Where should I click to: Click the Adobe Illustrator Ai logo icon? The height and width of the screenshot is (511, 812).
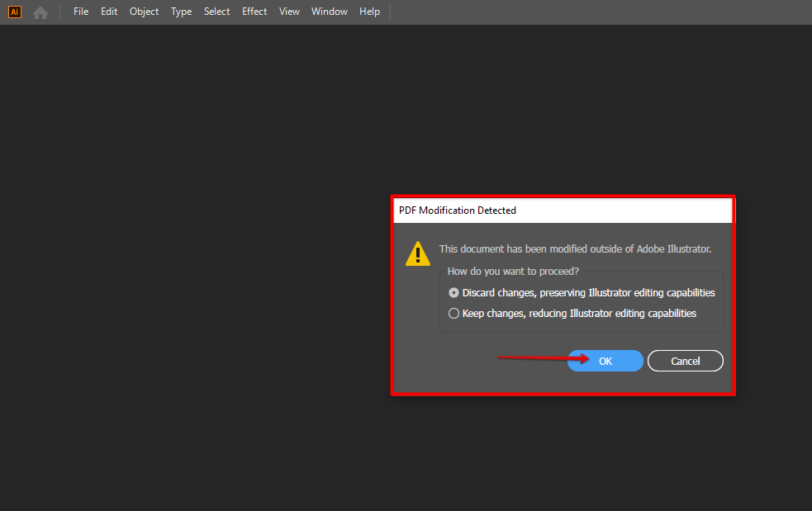[14, 12]
